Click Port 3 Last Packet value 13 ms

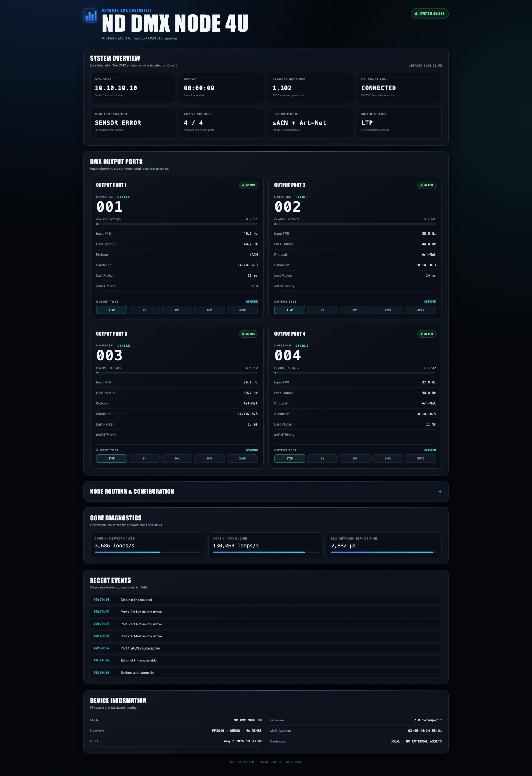pyautogui.click(x=252, y=424)
